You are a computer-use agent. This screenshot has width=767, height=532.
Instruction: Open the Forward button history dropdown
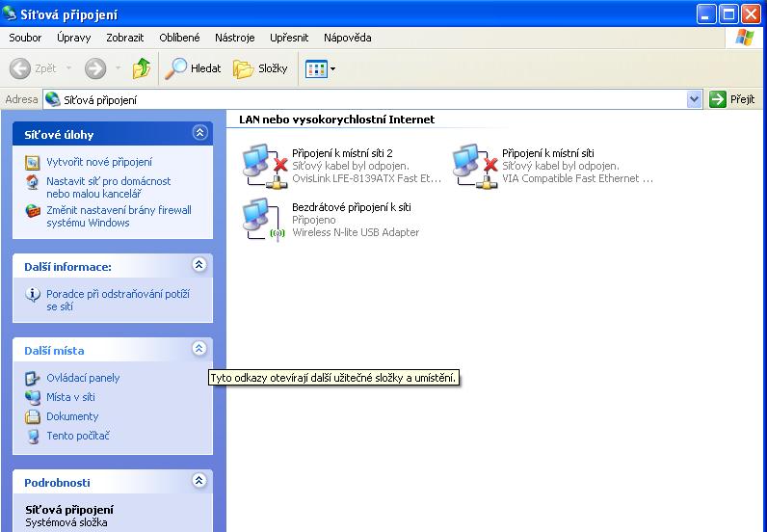(118, 68)
